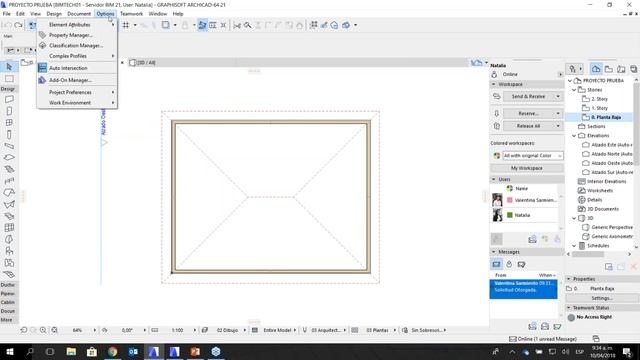Click the Window tool in the Design toolbox
This screenshot has height=360, width=640.
click(9, 122)
